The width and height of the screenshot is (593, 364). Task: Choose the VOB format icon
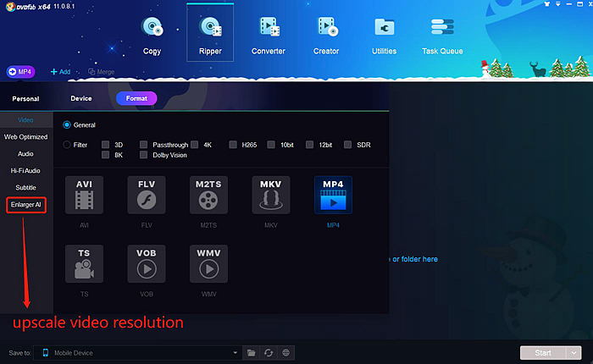tap(147, 264)
